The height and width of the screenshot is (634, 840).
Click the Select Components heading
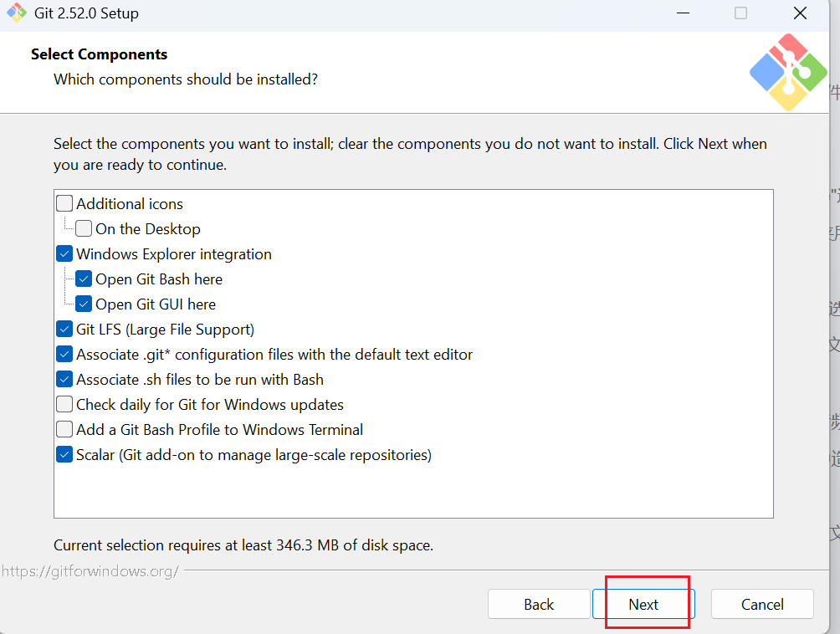click(x=99, y=54)
